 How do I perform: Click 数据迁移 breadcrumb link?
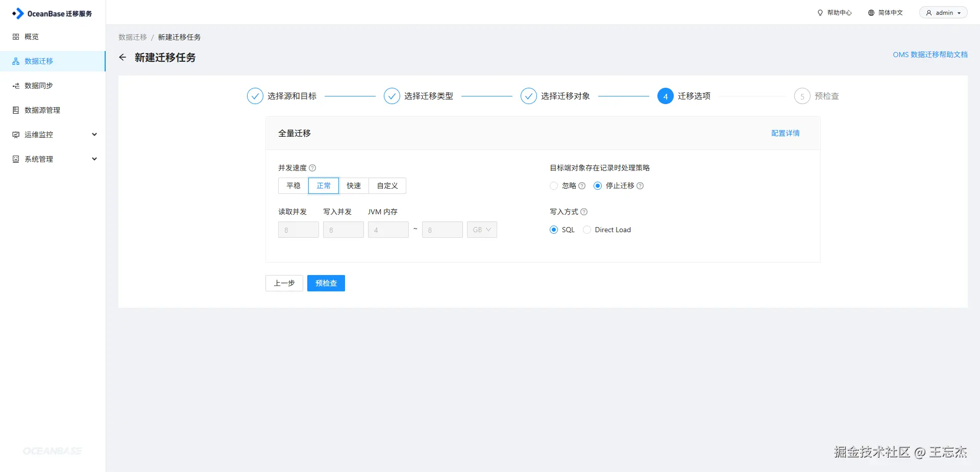point(133,37)
